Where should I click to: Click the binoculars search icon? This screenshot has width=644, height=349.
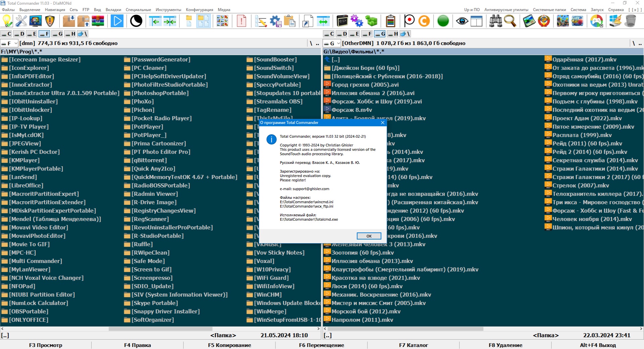point(496,21)
